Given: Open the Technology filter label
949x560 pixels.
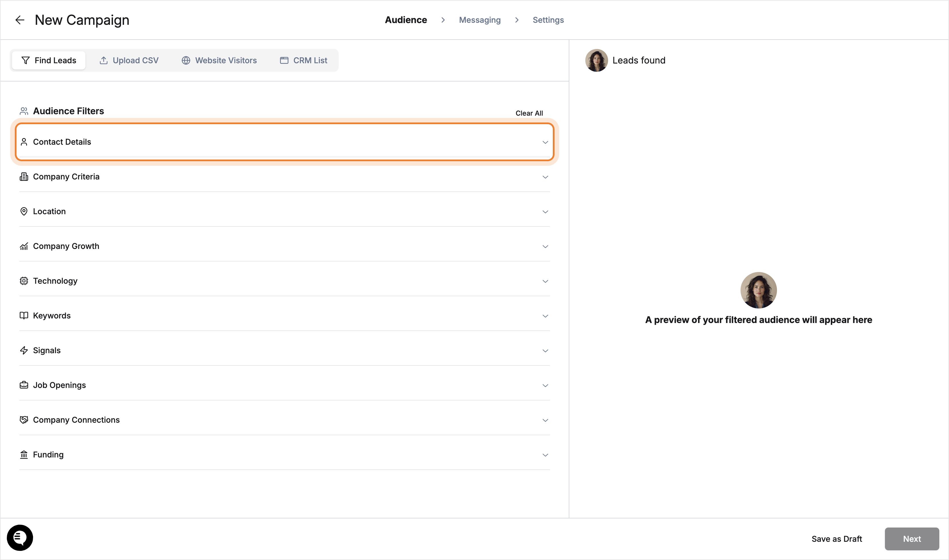Looking at the screenshot, I should 55,281.
